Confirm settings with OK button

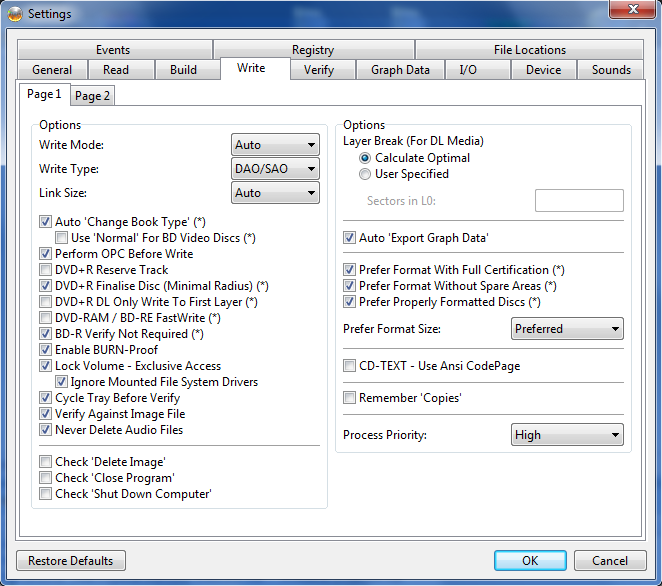530,561
